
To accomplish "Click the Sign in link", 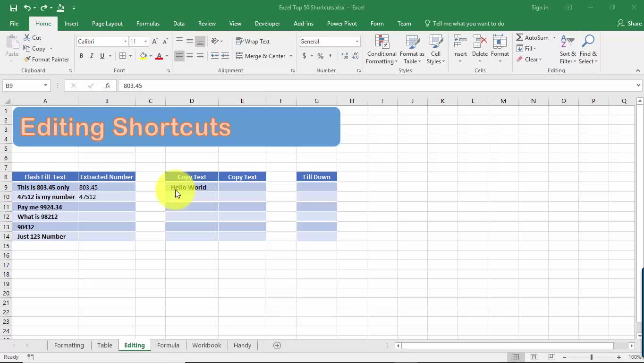I will [x=540, y=8].
